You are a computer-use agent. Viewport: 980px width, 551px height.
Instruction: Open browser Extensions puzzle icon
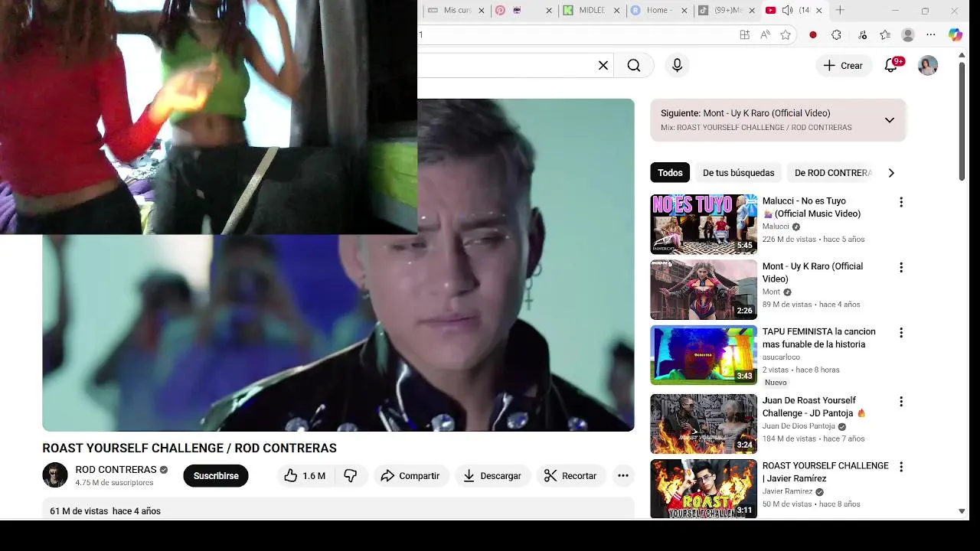(836, 34)
